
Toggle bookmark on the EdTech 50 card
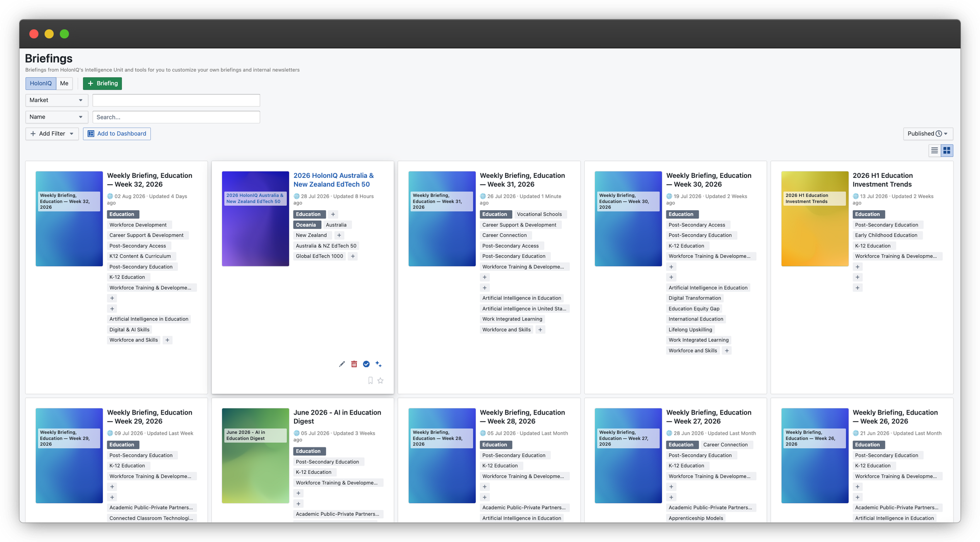click(x=370, y=381)
